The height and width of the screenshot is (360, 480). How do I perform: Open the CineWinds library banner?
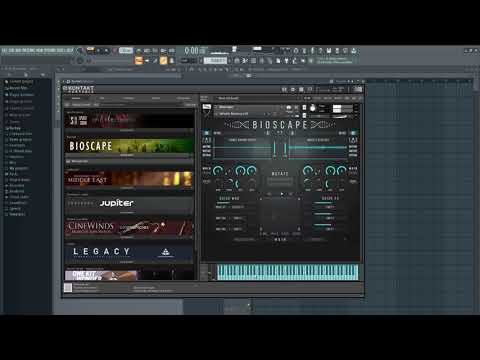(x=129, y=228)
